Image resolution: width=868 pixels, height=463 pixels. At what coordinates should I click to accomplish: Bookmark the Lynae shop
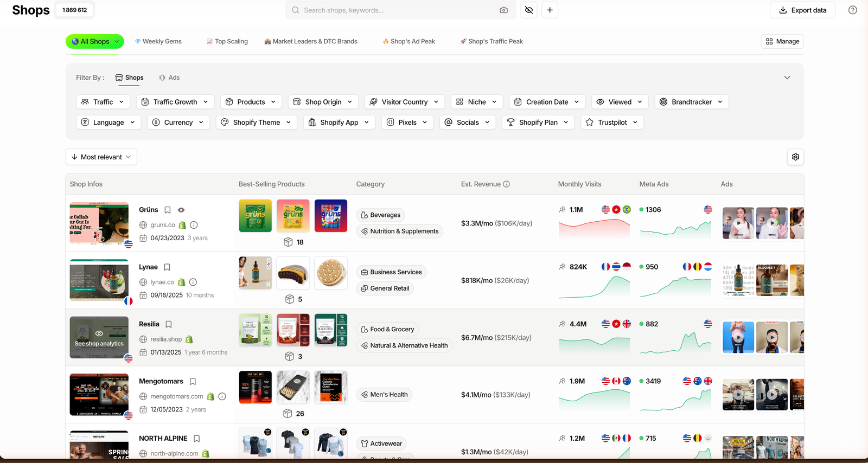(x=167, y=267)
